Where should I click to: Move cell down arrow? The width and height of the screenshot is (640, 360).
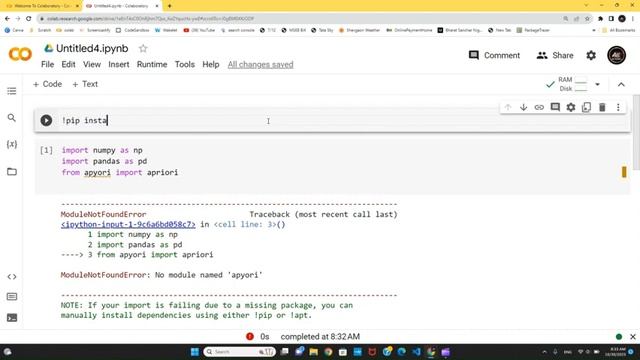523,107
